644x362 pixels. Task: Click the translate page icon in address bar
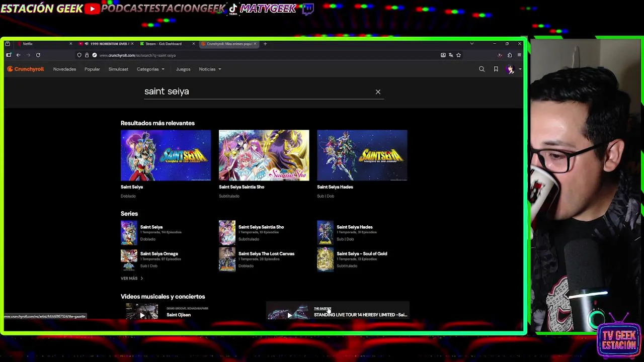click(x=451, y=55)
